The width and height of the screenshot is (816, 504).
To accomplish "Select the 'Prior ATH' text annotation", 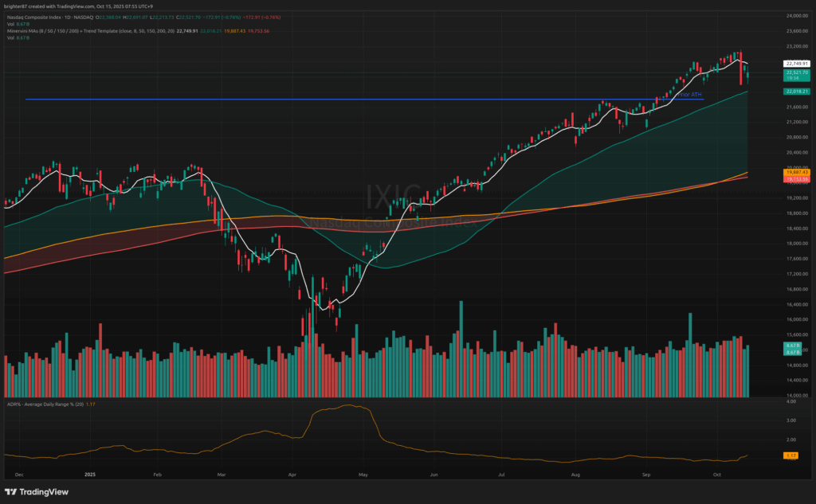I will tap(689, 96).
